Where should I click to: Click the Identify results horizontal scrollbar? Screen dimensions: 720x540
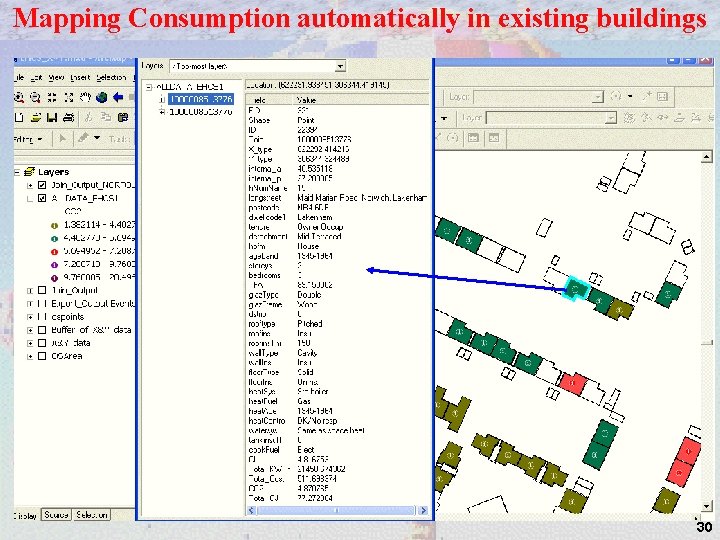pos(338,510)
